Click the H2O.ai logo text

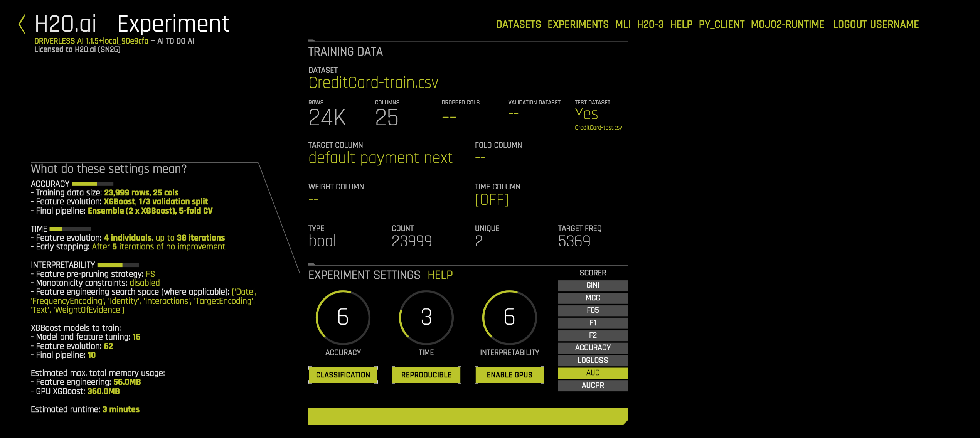[x=66, y=24]
